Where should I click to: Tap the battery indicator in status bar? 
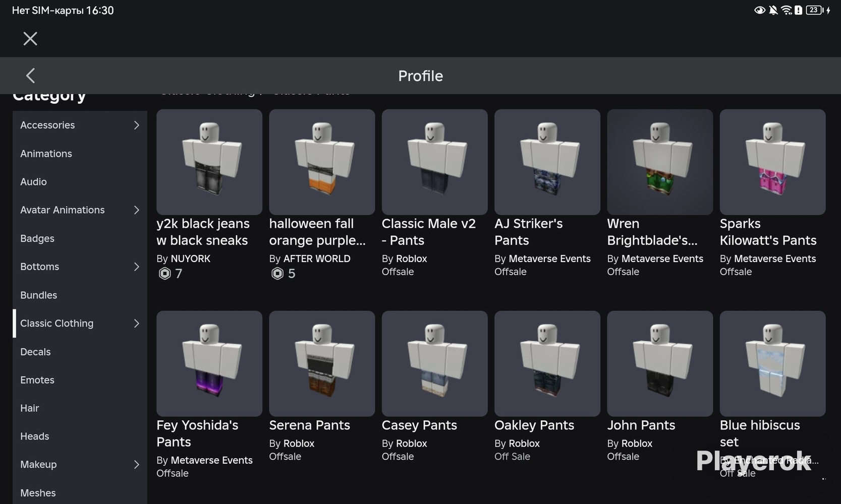point(814,10)
